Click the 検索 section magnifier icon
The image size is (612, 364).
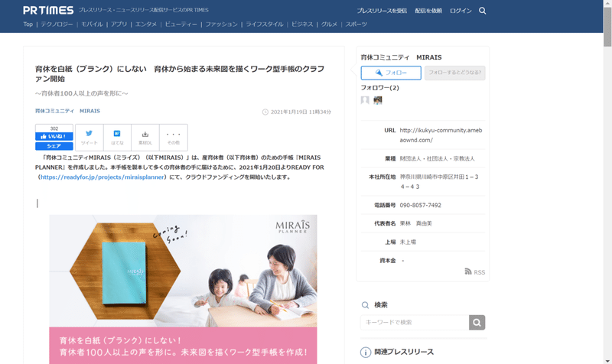coord(366,305)
